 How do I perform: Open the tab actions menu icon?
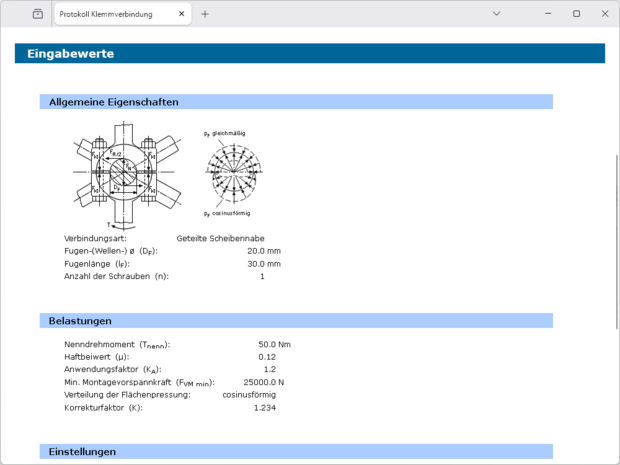pos(38,14)
